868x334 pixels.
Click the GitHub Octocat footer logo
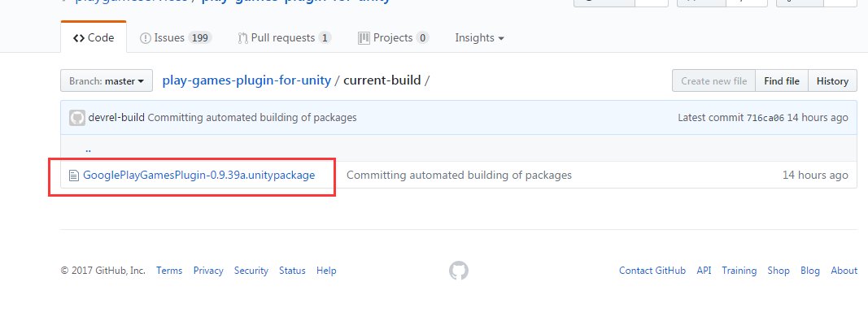point(459,271)
